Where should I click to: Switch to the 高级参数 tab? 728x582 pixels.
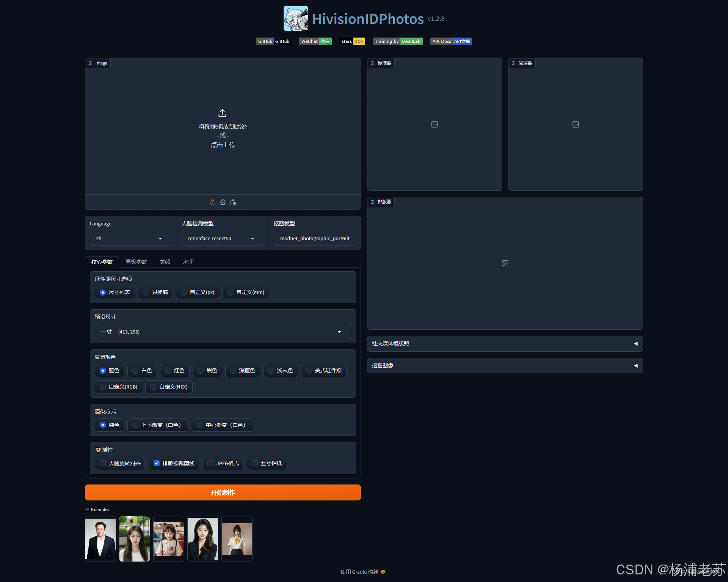point(136,262)
